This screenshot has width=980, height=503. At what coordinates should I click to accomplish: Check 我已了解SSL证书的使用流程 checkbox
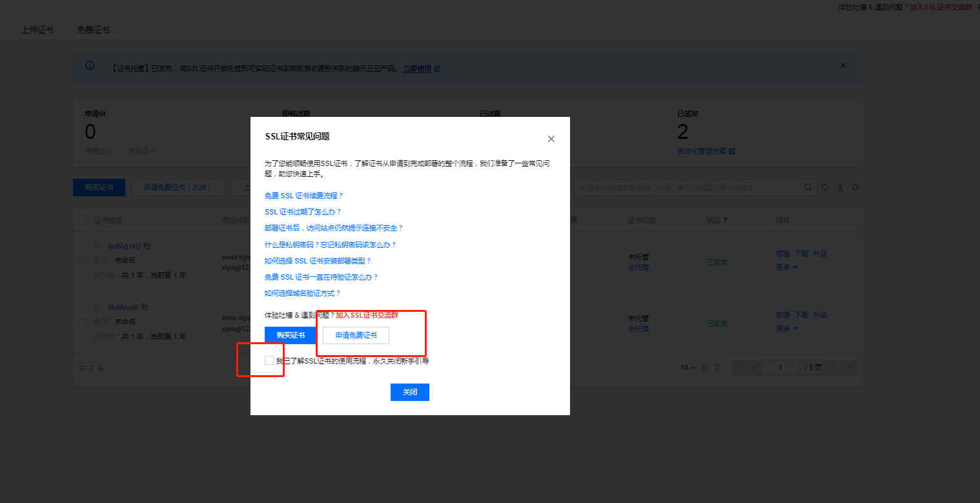click(269, 360)
